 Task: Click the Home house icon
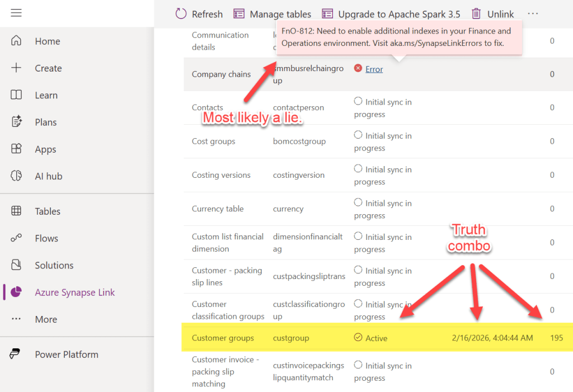point(16,41)
